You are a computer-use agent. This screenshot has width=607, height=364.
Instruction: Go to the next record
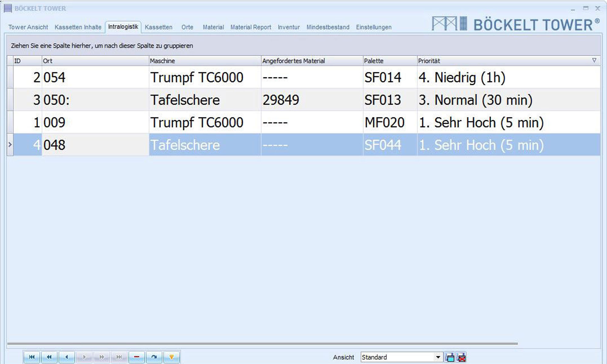[84, 357]
